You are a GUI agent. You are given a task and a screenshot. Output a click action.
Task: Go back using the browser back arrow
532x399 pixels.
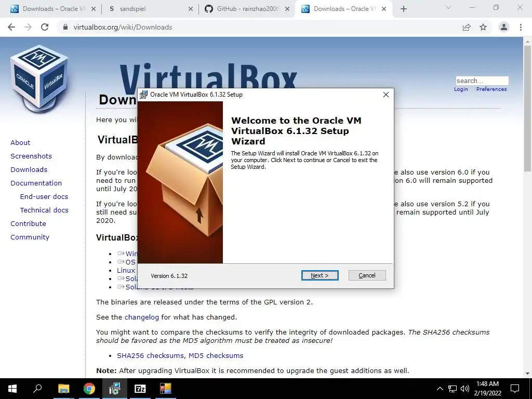tap(11, 27)
